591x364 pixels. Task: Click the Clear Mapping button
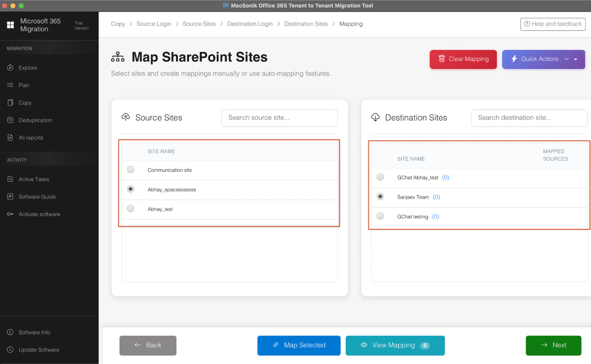click(463, 59)
